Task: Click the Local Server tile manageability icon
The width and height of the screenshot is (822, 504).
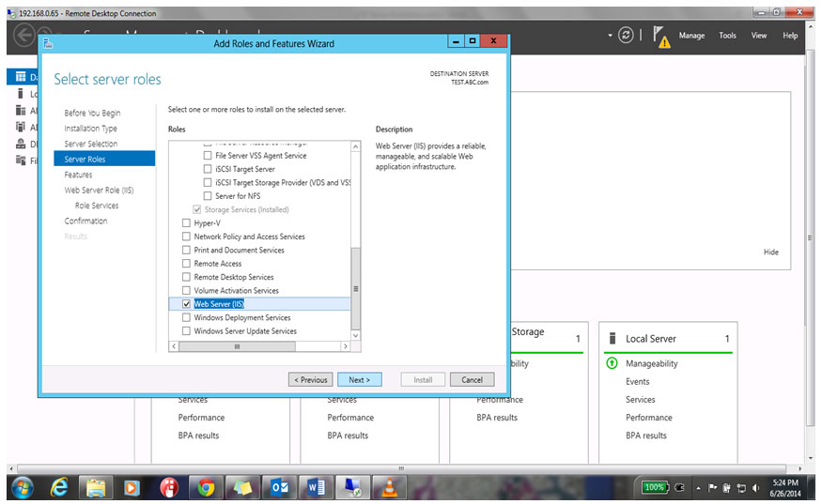Action: (x=612, y=363)
